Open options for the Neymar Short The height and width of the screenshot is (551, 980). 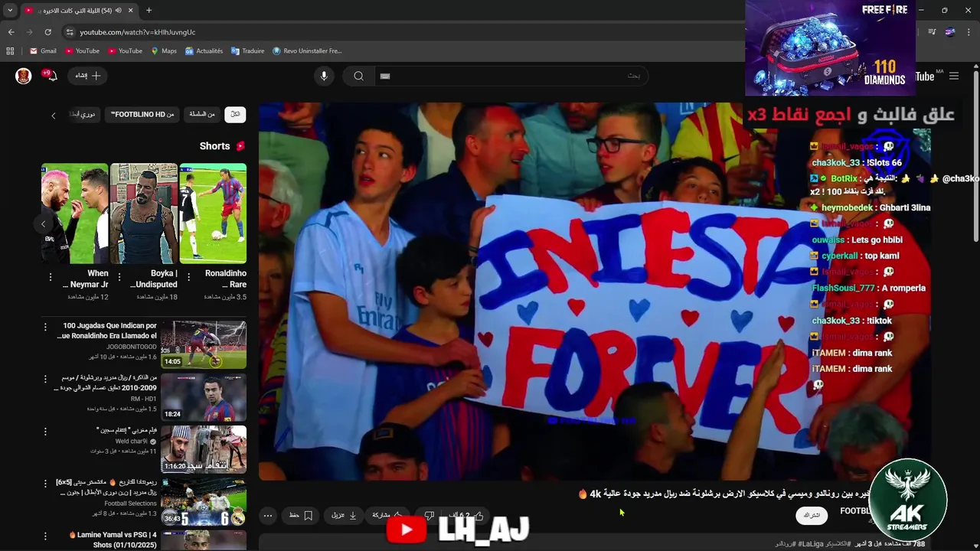coord(51,277)
